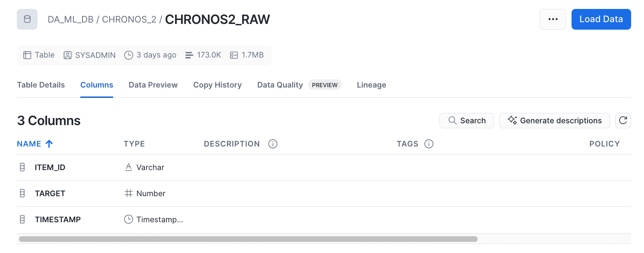This screenshot has width=644, height=253.
Task: Click the Load Data button
Action: click(601, 19)
